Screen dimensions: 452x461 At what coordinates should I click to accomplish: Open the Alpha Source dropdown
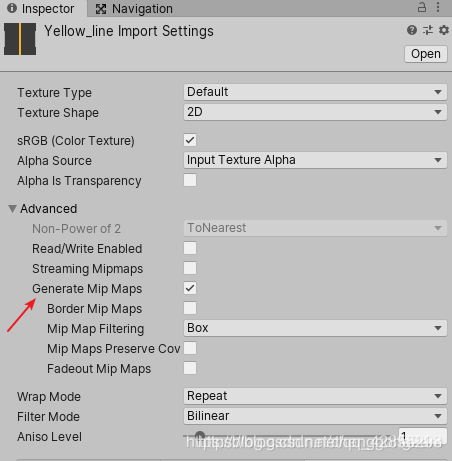[x=315, y=160]
